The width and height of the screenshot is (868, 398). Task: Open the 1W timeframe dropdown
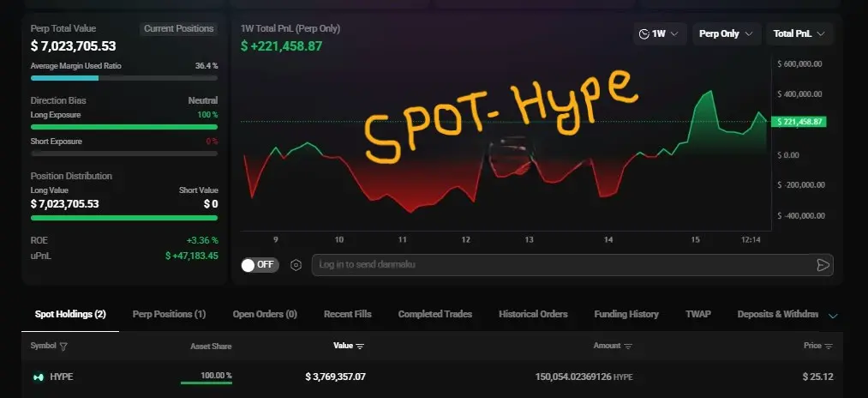pos(660,33)
